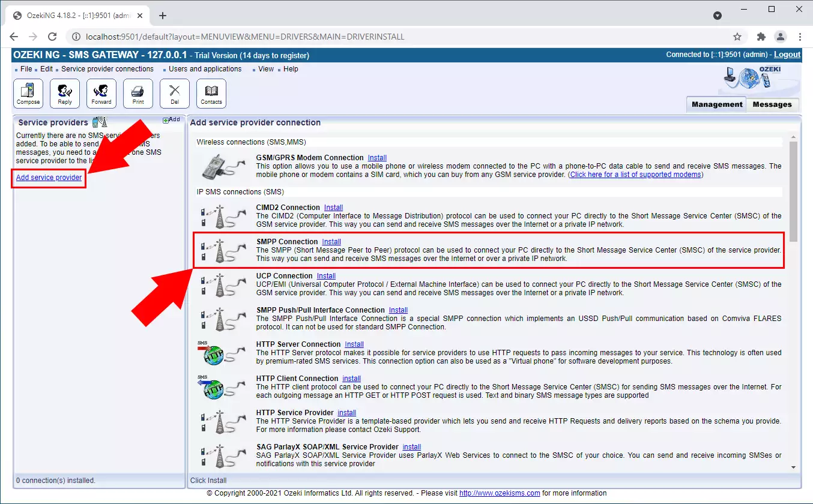This screenshot has height=504, width=813.
Task: Install CIMD2 Connection
Action: point(333,208)
